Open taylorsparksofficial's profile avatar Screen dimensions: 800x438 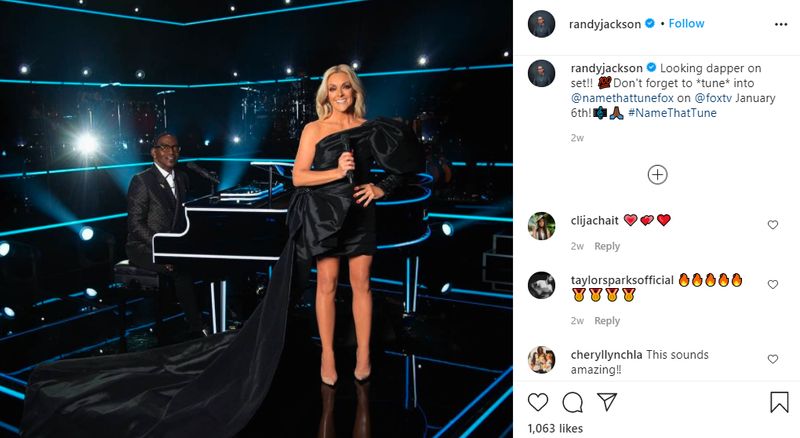[541, 285]
